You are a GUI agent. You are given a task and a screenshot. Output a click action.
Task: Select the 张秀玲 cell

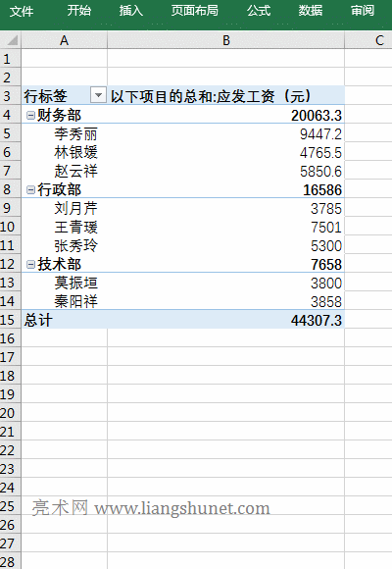click(64, 245)
